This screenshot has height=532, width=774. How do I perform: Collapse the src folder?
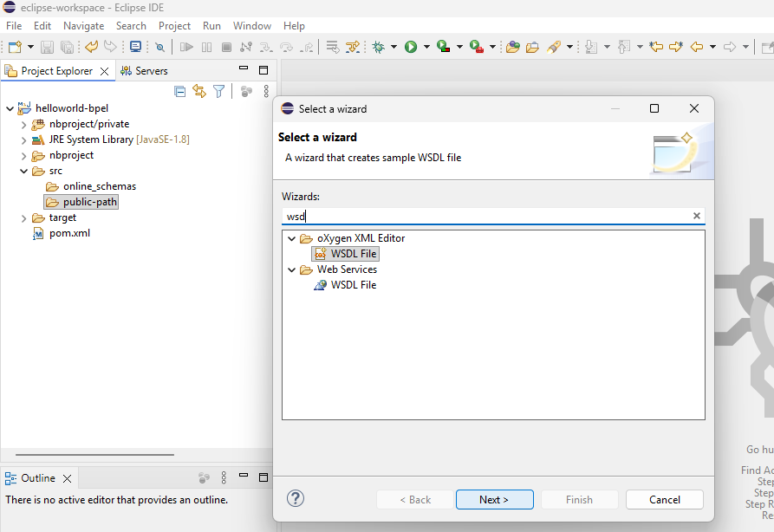click(23, 172)
